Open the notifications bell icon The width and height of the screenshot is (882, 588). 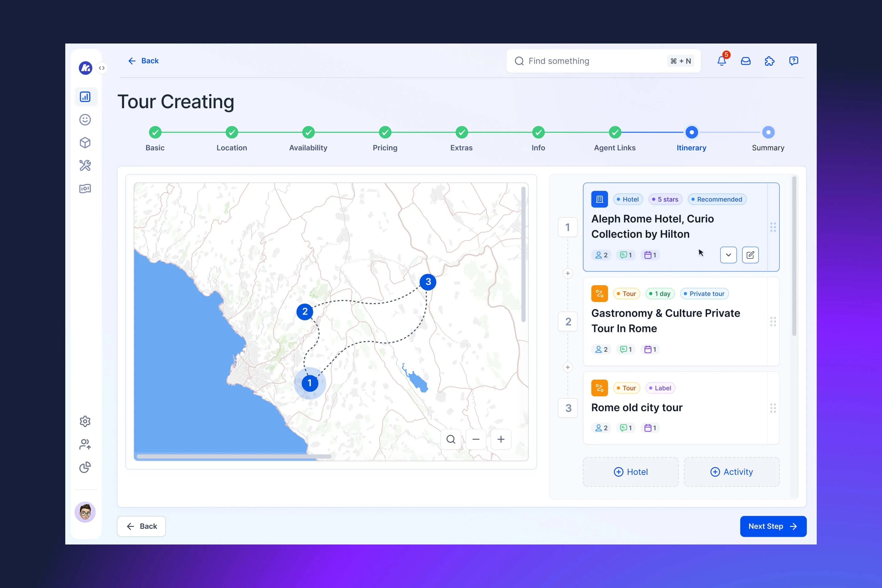(x=721, y=61)
